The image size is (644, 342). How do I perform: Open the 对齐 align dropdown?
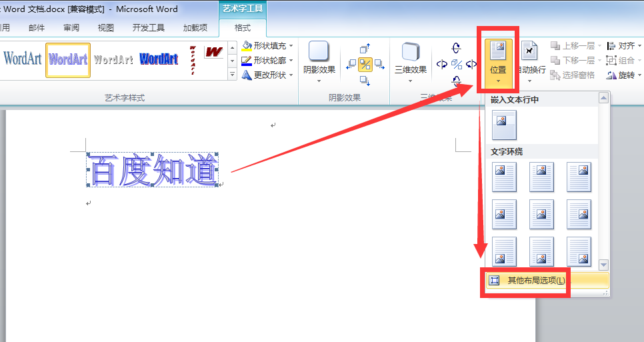pos(624,45)
